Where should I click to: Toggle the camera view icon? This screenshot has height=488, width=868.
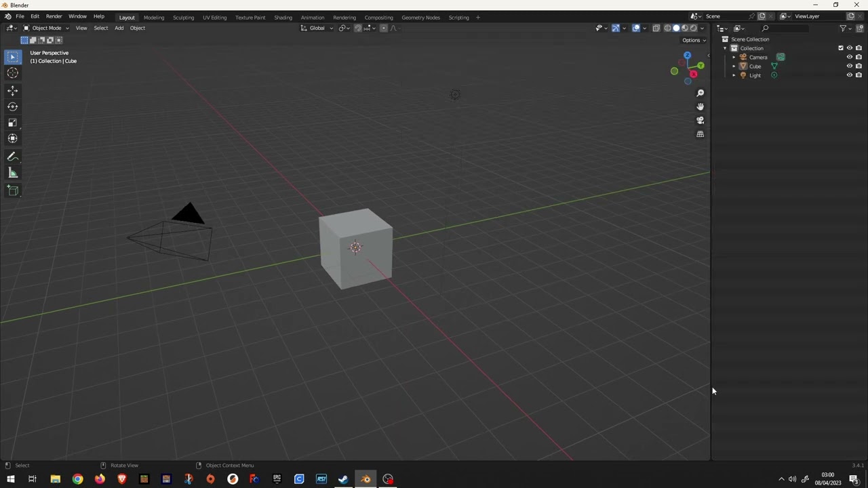(x=701, y=120)
